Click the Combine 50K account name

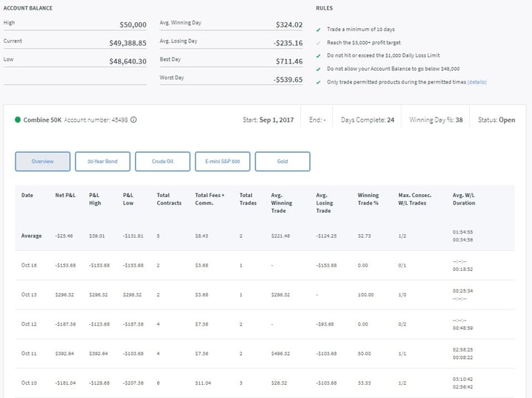point(42,120)
